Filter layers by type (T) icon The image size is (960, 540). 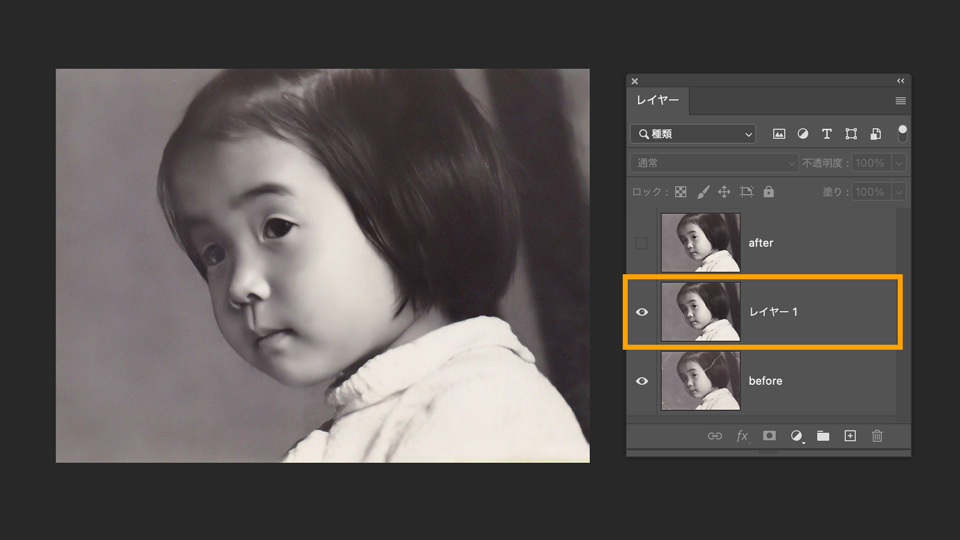(x=827, y=133)
